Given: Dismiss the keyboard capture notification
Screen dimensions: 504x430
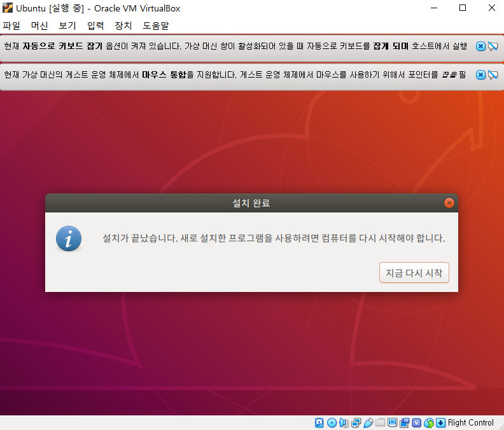Looking at the screenshot, I should (x=480, y=46).
